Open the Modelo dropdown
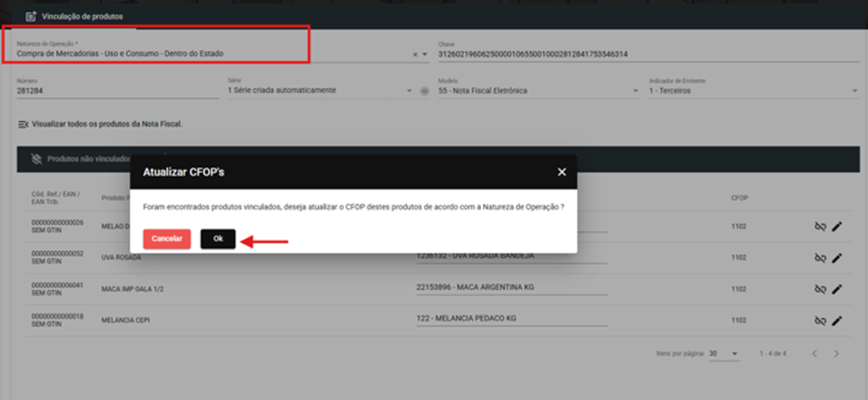 coord(636,91)
